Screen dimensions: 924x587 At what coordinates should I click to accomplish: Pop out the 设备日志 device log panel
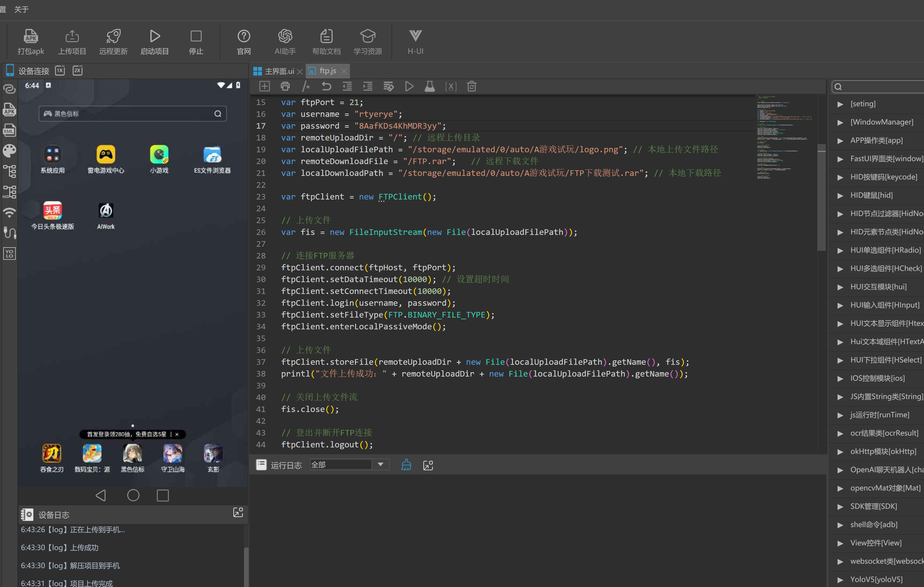(x=238, y=512)
